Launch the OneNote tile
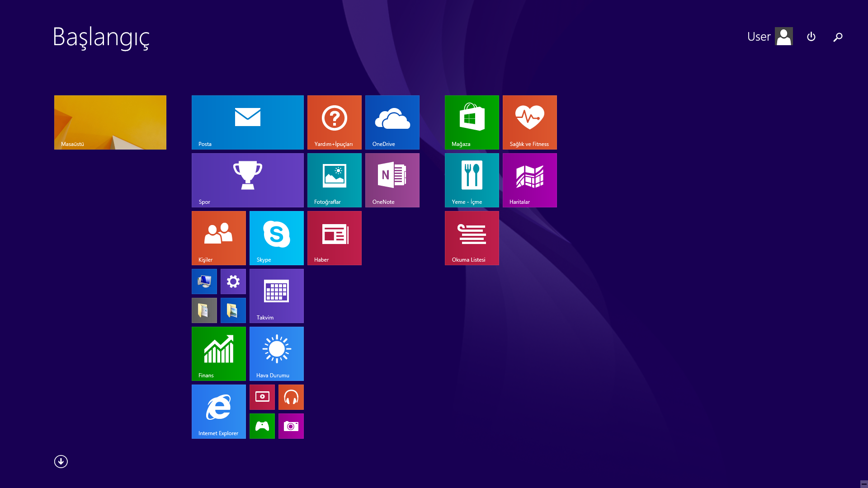This screenshot has width=868, height=488. pos(392,180)
